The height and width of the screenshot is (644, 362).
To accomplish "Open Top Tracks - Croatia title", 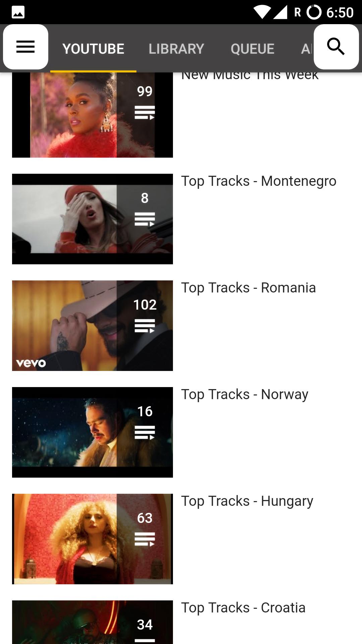I will click(x=243, y=608).
